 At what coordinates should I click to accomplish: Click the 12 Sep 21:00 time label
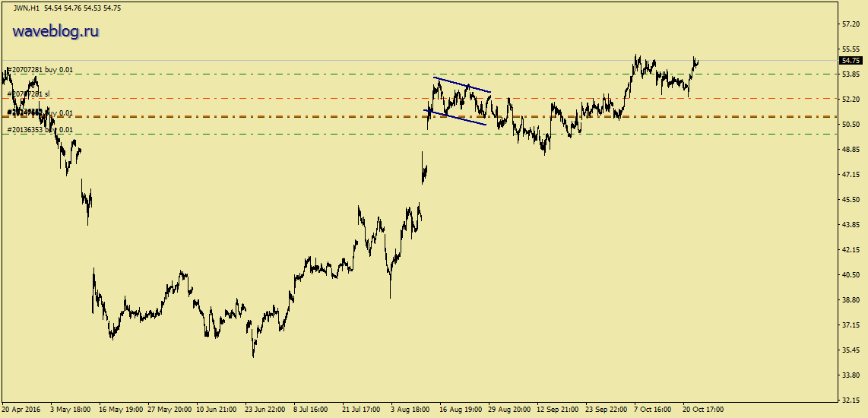[558, 410]
